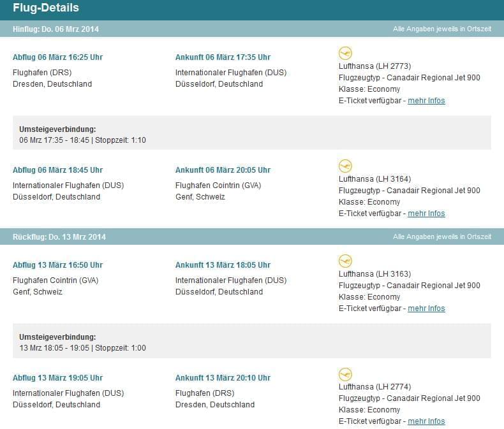Screen dimensions: 504x429
Task: Open 'mehr Infos' for flight LH 2774
Action: point(426,421)
